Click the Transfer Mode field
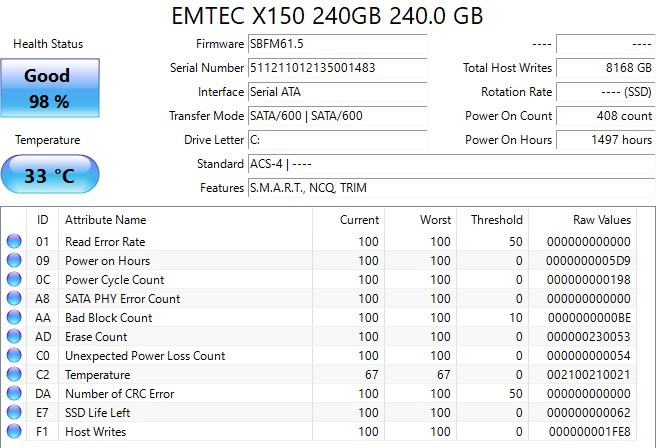 (337, 116)
